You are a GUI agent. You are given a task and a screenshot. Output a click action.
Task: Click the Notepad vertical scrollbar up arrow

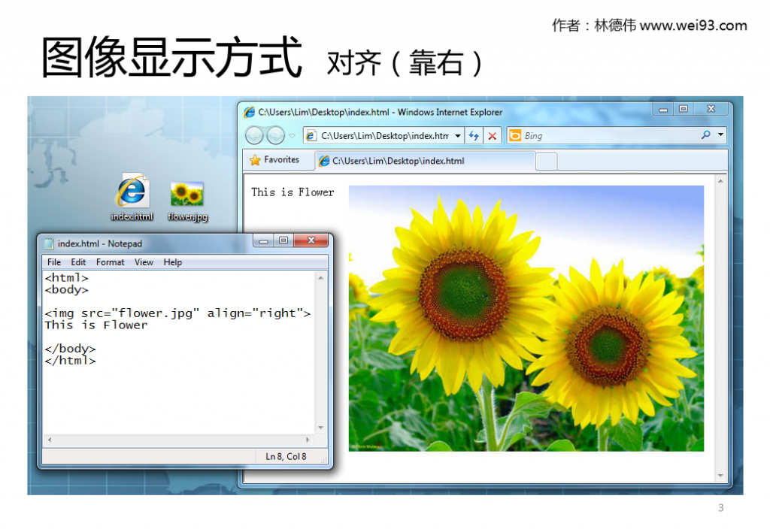pos(320,278)
